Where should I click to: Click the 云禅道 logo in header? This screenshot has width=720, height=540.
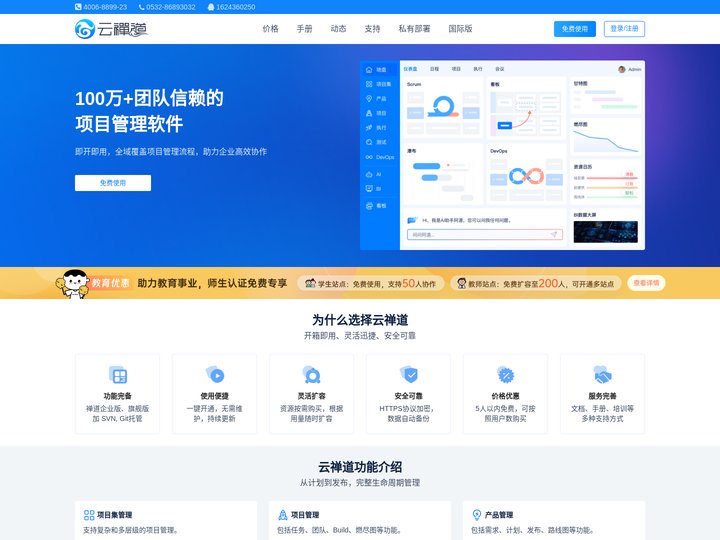111,29
